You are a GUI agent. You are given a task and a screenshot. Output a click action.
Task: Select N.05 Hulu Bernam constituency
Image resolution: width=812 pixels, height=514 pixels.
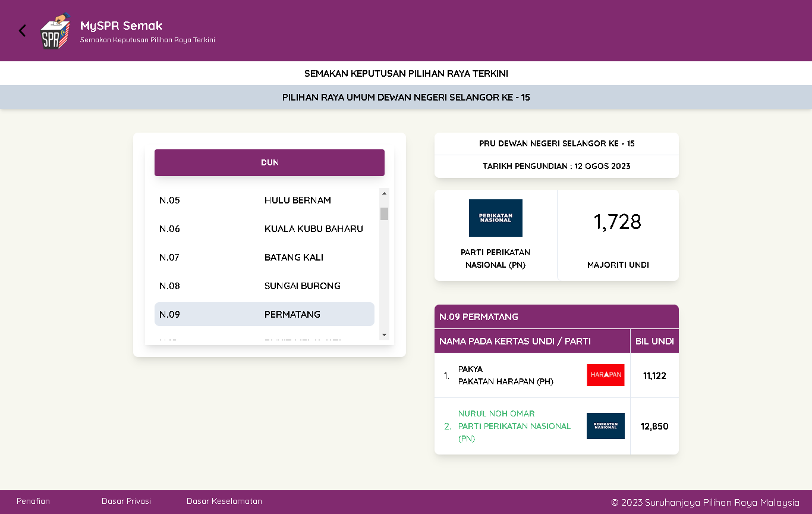pos(265,200)
